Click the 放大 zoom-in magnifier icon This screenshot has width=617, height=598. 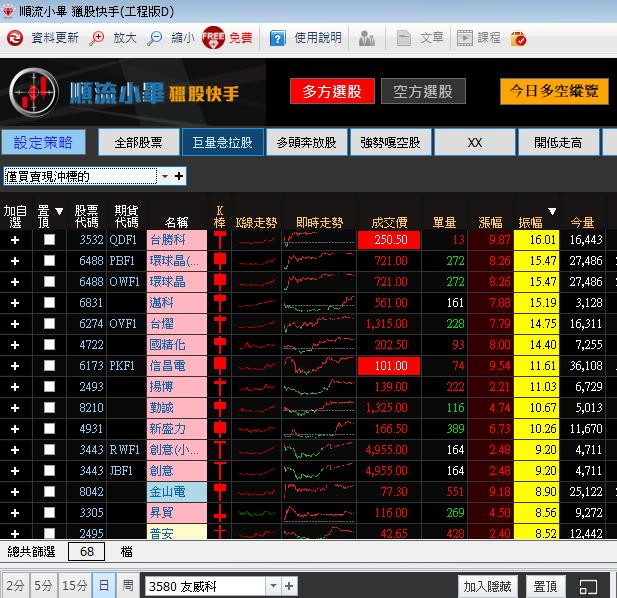[96, 38]
